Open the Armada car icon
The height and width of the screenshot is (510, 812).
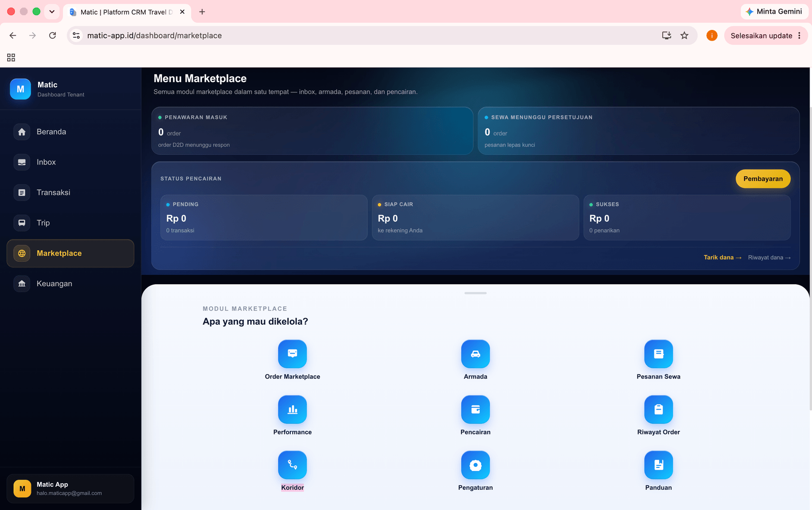coord(476,354)
